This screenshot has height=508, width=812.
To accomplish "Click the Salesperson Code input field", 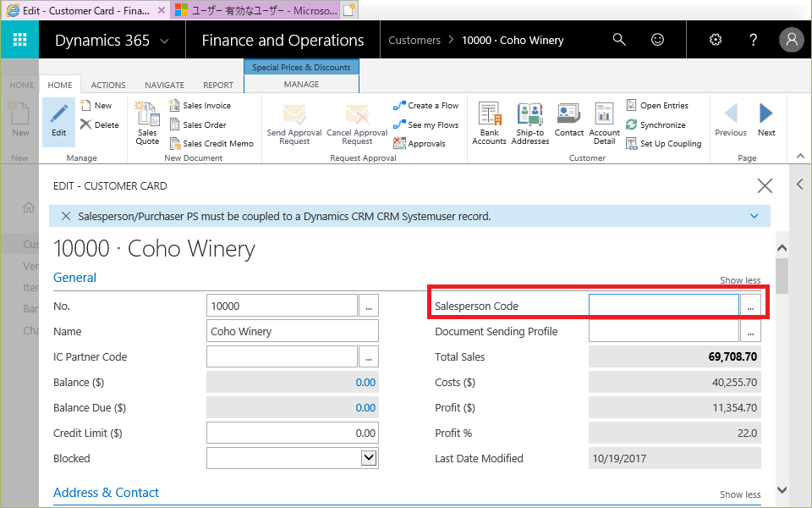I will tap(664, 306).
